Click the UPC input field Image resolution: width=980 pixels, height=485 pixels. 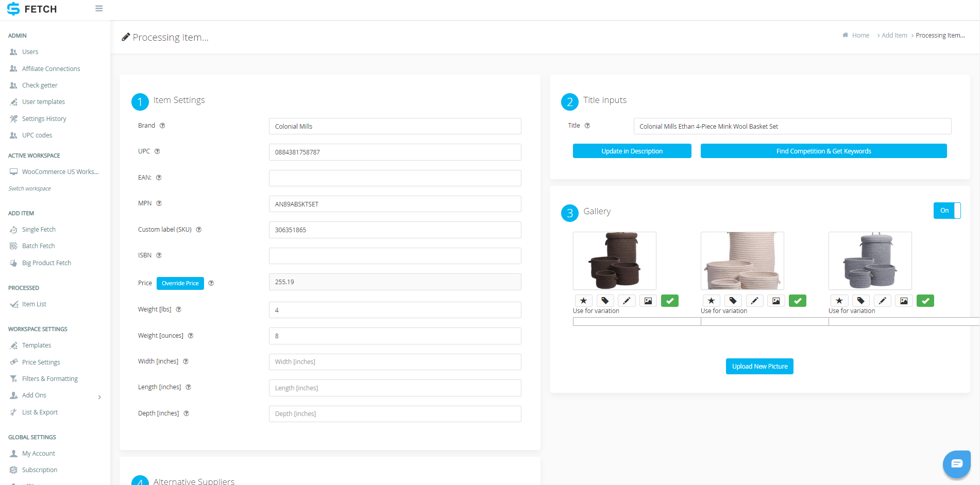(x=395, y=152)
